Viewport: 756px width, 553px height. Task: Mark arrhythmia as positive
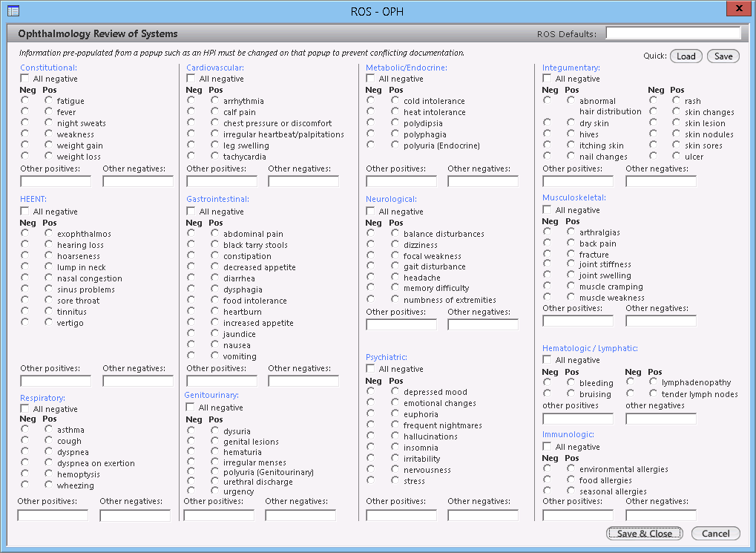[x=214, y=100]
